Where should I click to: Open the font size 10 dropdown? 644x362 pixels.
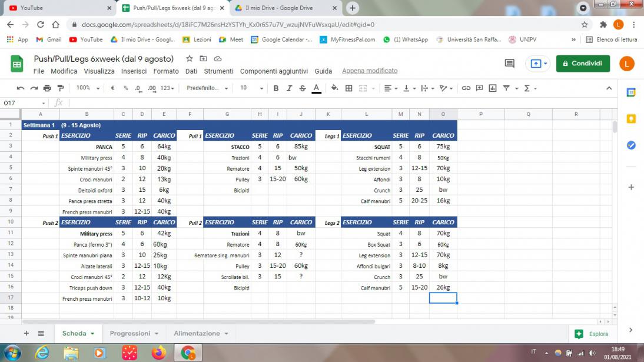click(251, 88)
